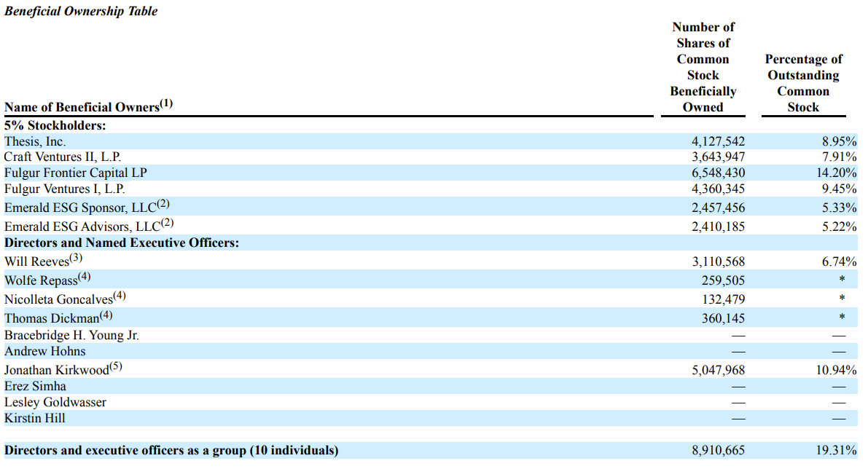868x469 pixels.
Task: Click 'Bracebridge H. Young Jr.' name
Action: point(71,335)
